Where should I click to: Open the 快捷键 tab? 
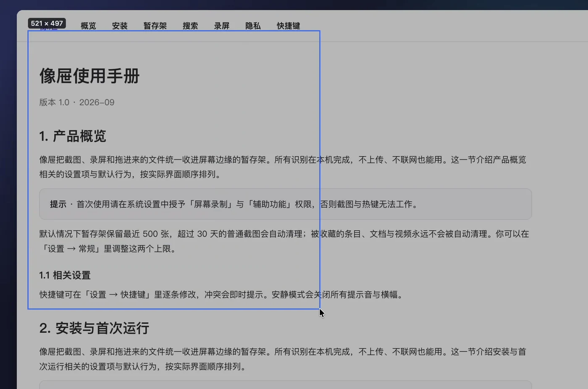(x=289, y=26)
